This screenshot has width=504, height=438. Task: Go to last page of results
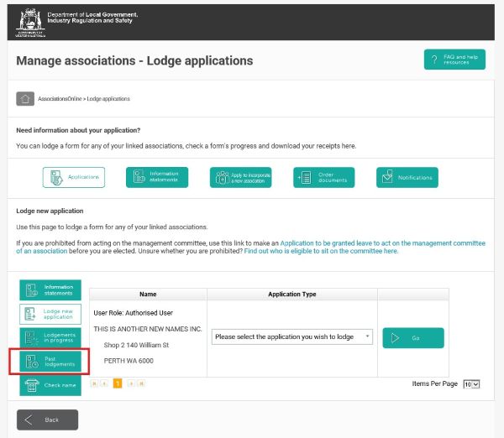pyautogui.click(x=141, y=383)
